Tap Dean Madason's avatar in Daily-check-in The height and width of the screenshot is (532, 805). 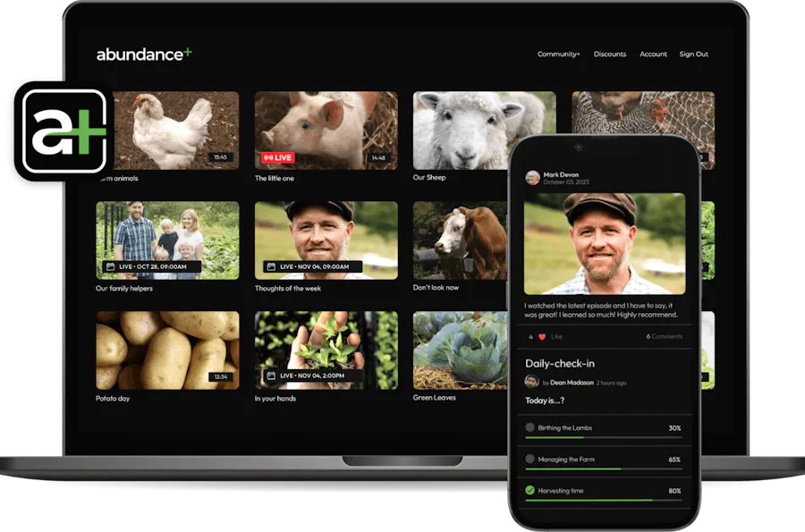pos(534,382)
